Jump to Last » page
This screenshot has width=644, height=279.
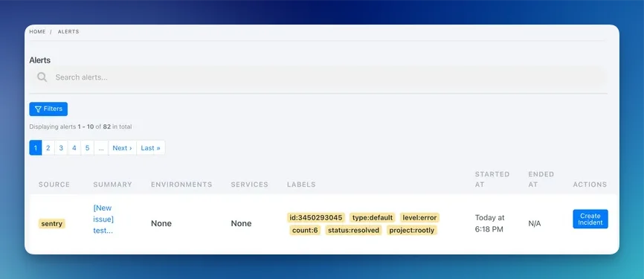(x=151, y=148)
